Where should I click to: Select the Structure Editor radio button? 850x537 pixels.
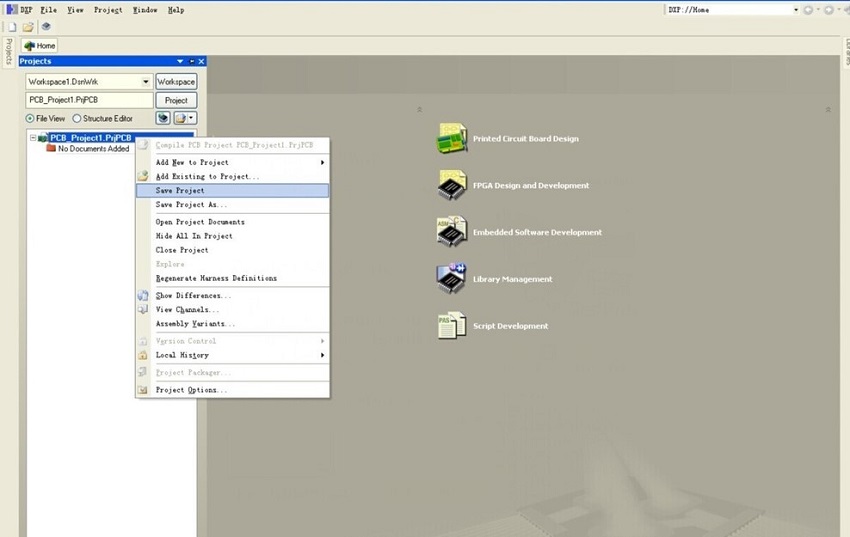(76, 118)
